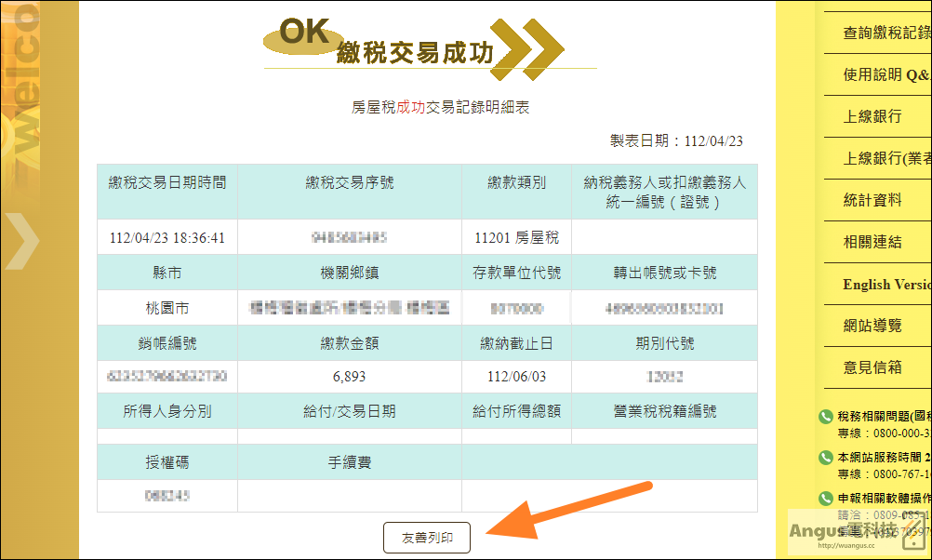Click the white chevron on left banner
The image size is (932, 560).
pos(22,241)
